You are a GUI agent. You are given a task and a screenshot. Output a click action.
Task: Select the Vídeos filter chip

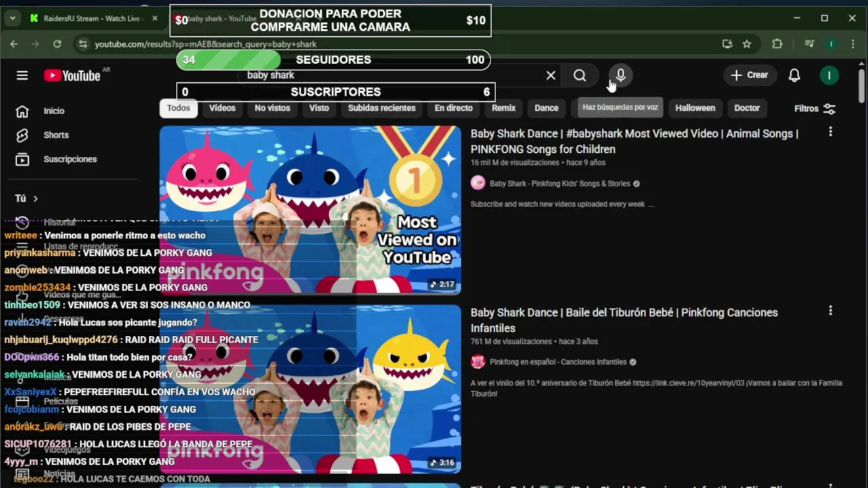pos(222,108)
